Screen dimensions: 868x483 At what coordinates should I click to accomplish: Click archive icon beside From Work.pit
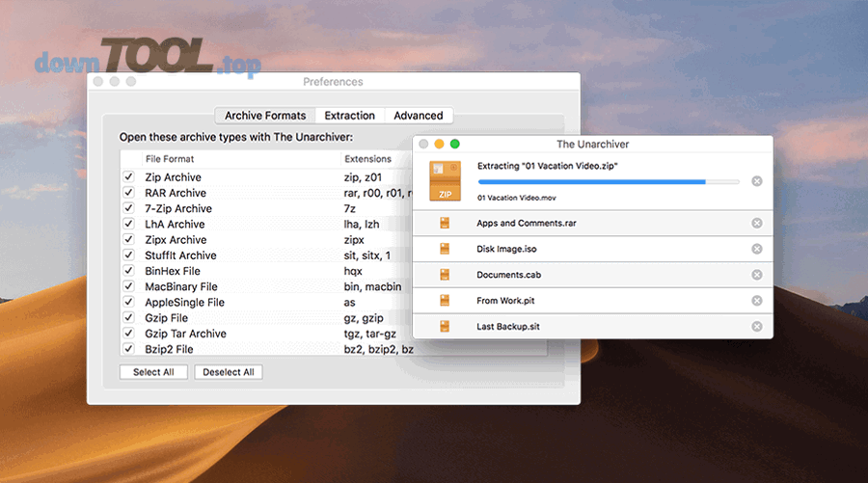pos(445,301)
